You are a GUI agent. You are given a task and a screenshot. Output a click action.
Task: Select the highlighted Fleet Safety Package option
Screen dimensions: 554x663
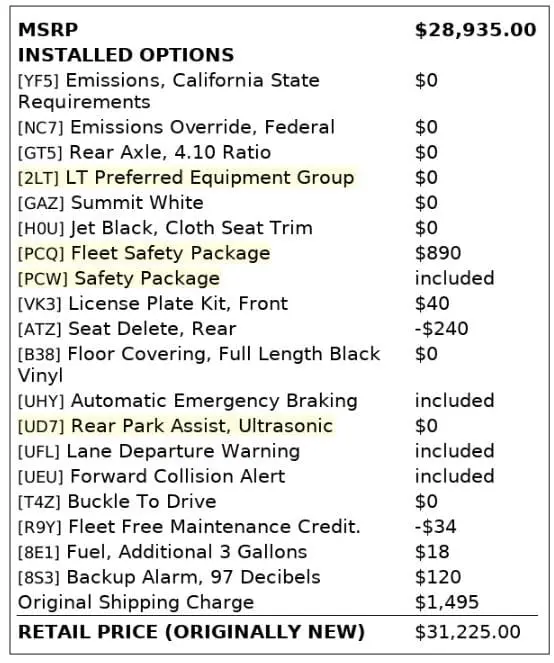coord(144,253)
